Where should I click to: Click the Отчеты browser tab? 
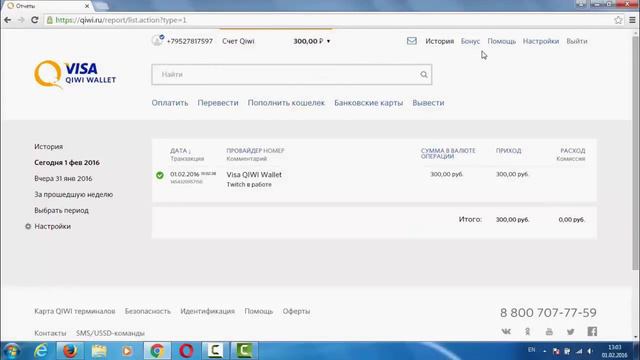(x=48, y=6)
